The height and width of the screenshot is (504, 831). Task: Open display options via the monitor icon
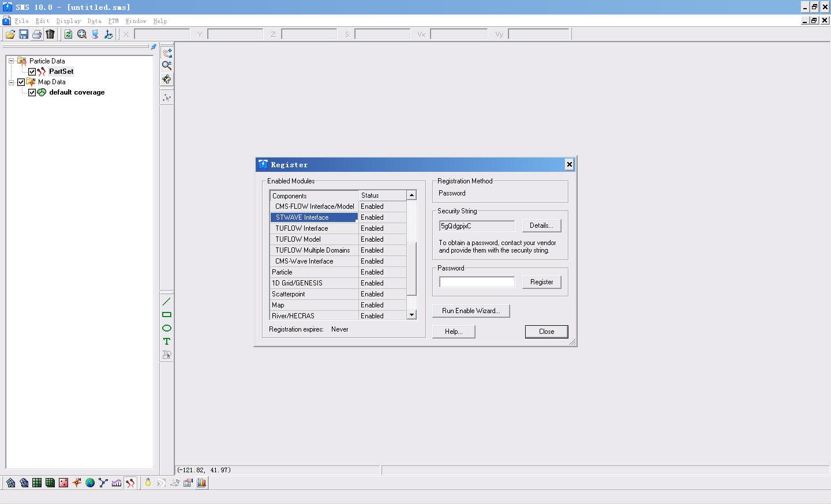click(95, 34)
